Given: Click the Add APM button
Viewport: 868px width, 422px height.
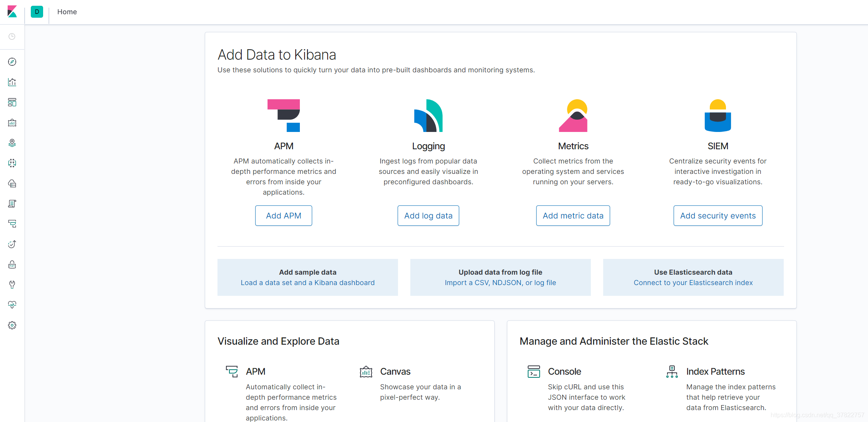Looking at the screenshot, I should tap(284, 216).
